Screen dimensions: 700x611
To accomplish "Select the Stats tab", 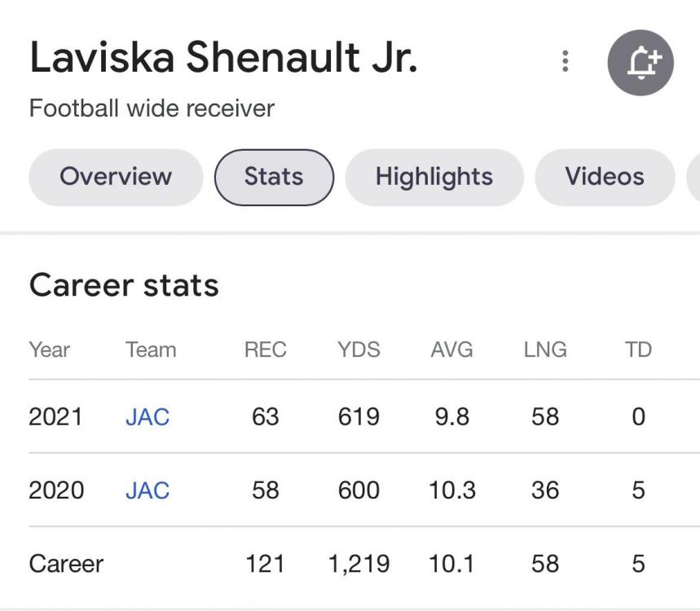I will (274, 177).
